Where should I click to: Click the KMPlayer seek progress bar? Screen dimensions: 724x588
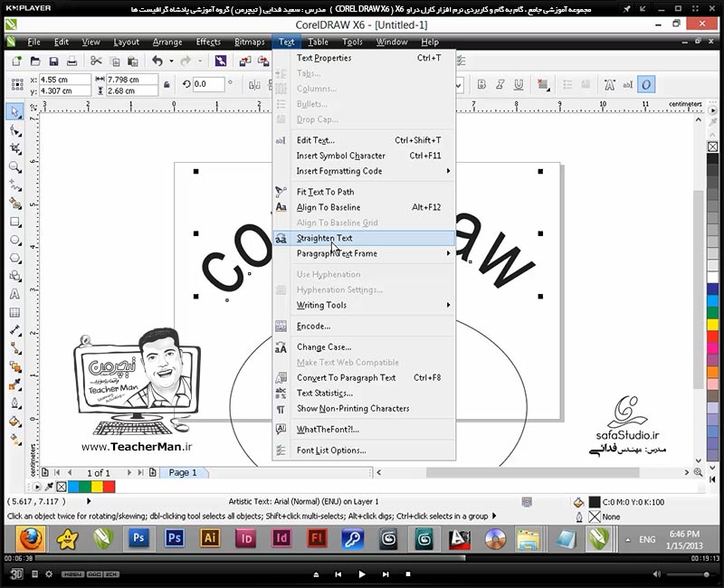(x=361, y=558)
